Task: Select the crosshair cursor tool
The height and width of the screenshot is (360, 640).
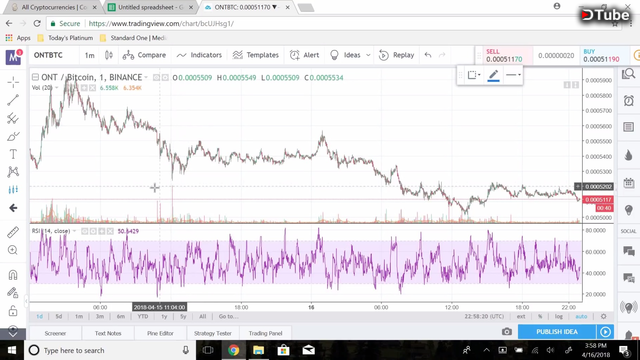Action: pyautogui.click(x=13, y=82)
